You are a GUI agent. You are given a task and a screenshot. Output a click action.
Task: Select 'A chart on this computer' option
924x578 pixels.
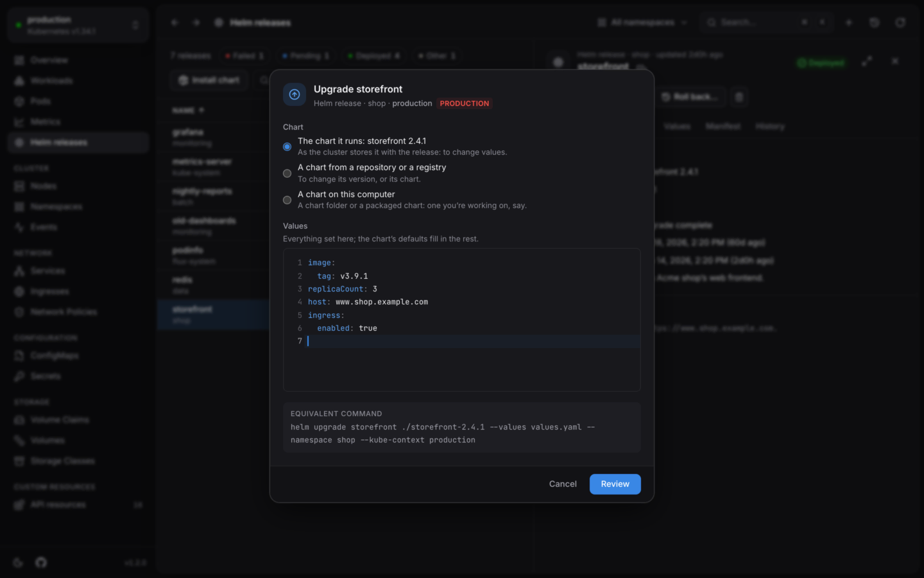[287, 200]
